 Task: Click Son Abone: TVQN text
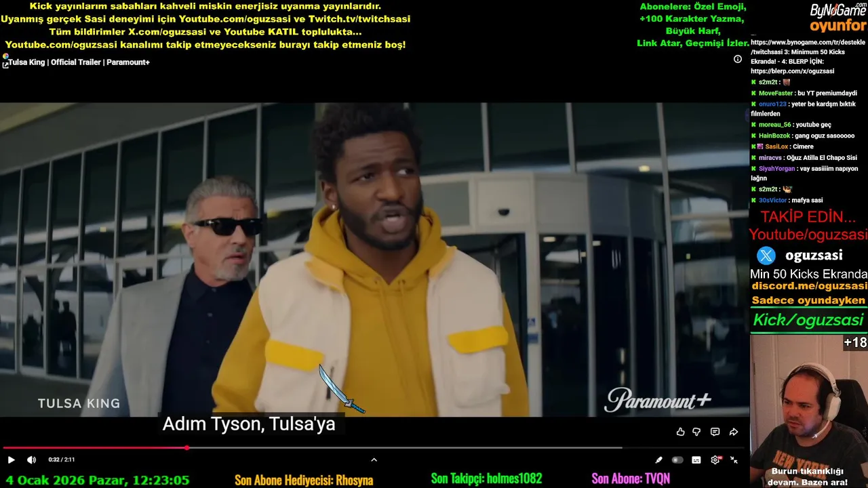click(x=631, y=479)
